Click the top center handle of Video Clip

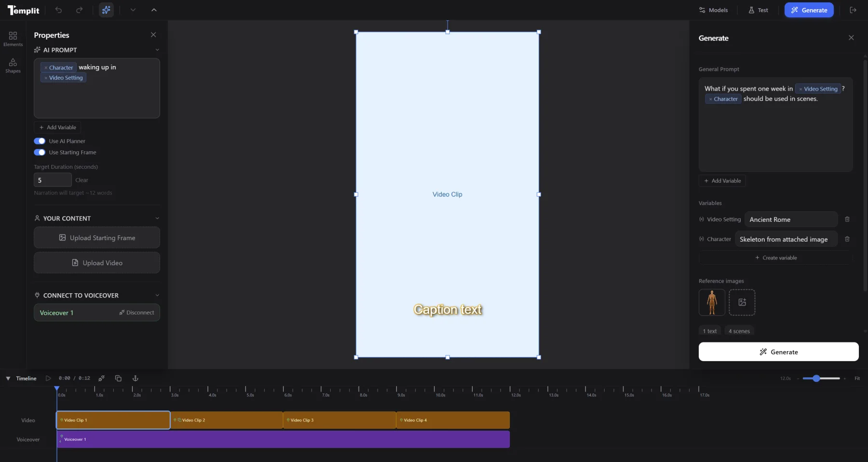448,32
